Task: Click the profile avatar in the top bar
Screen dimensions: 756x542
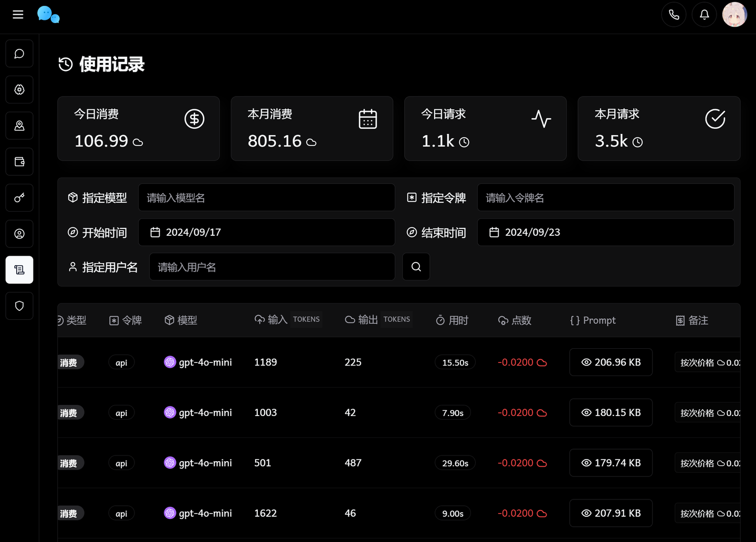Action: pyautogui.click(x=734, y=14)
